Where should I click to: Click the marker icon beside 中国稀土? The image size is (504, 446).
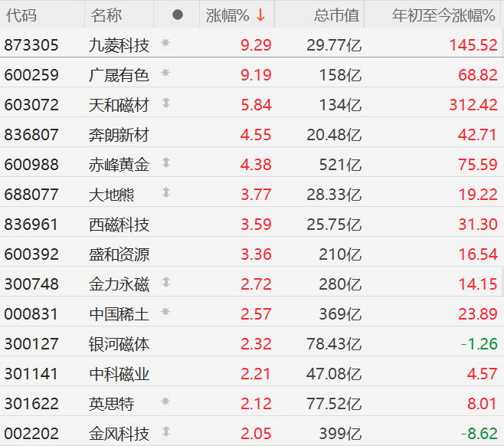tap(165, 312)
